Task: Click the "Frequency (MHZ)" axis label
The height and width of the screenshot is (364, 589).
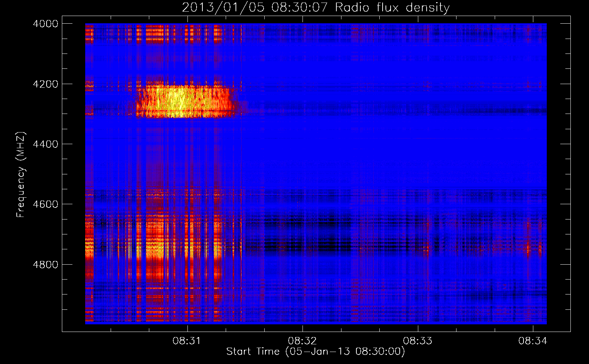Action: coord(21,175)
